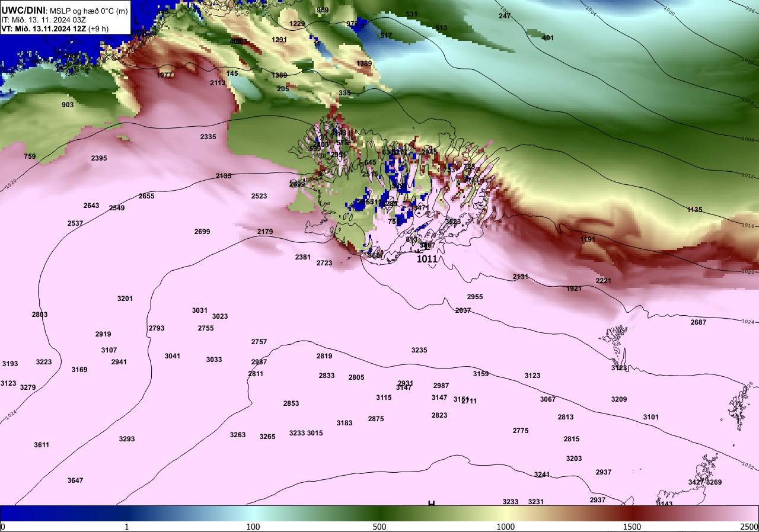The width and height of the screenshot is (759, 532).
Task: Click the height value 3263
Action: click(238, 435)
